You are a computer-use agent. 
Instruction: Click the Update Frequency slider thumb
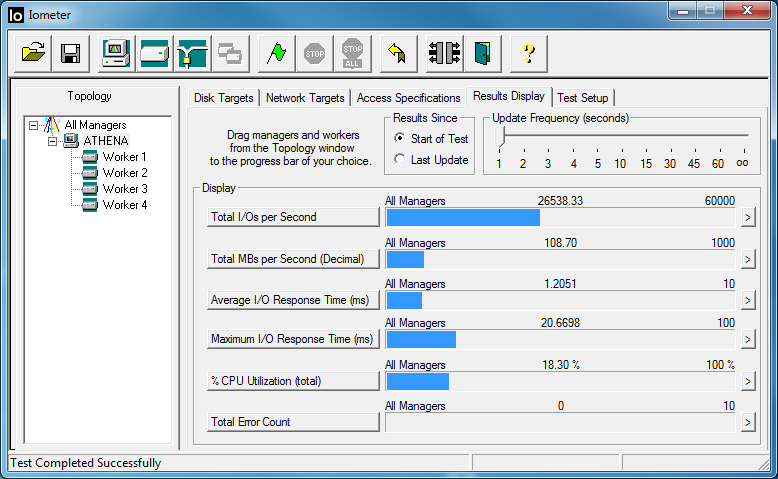point(500,137)
